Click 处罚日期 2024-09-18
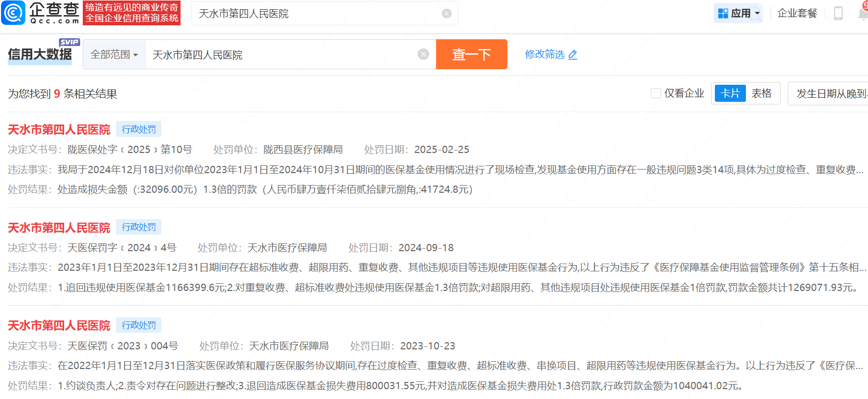The image size is (868, 399). coord(426,248)
